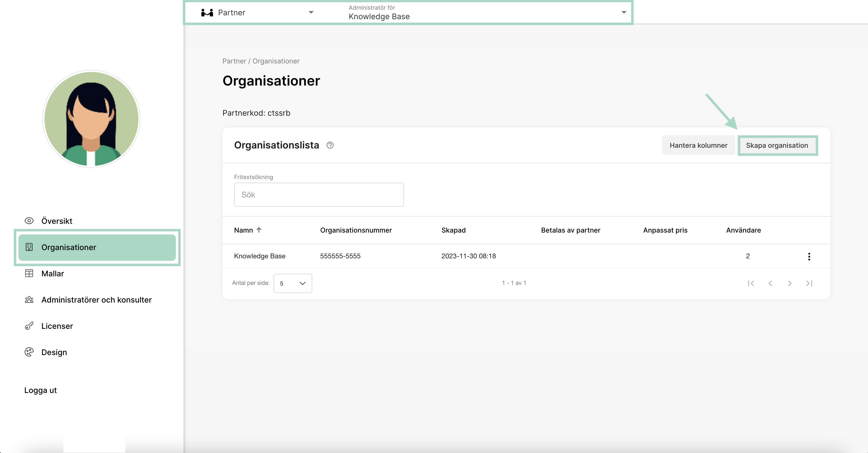
Task: Click the user avatar picture
Action: (x=91, y=119)
